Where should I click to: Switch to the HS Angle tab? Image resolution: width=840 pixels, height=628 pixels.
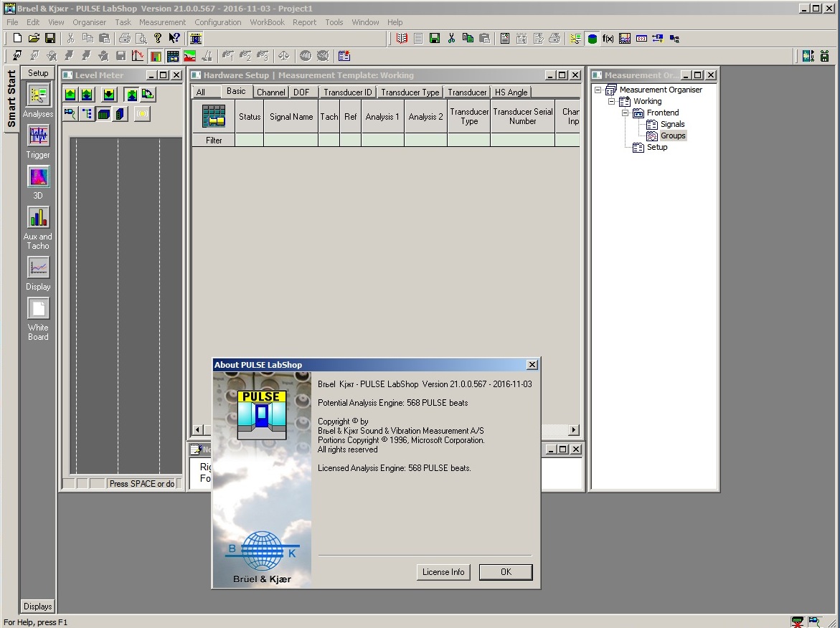point(511,92)
